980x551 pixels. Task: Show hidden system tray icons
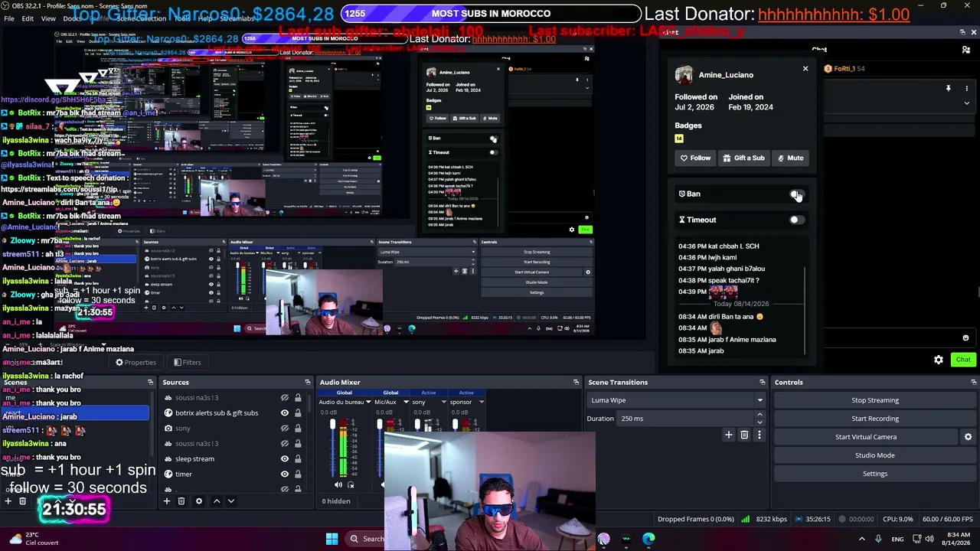click(x=861, y=540)
